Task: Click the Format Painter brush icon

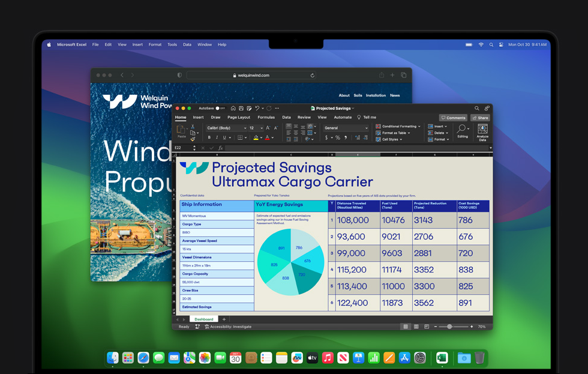Action: point(193,139)
